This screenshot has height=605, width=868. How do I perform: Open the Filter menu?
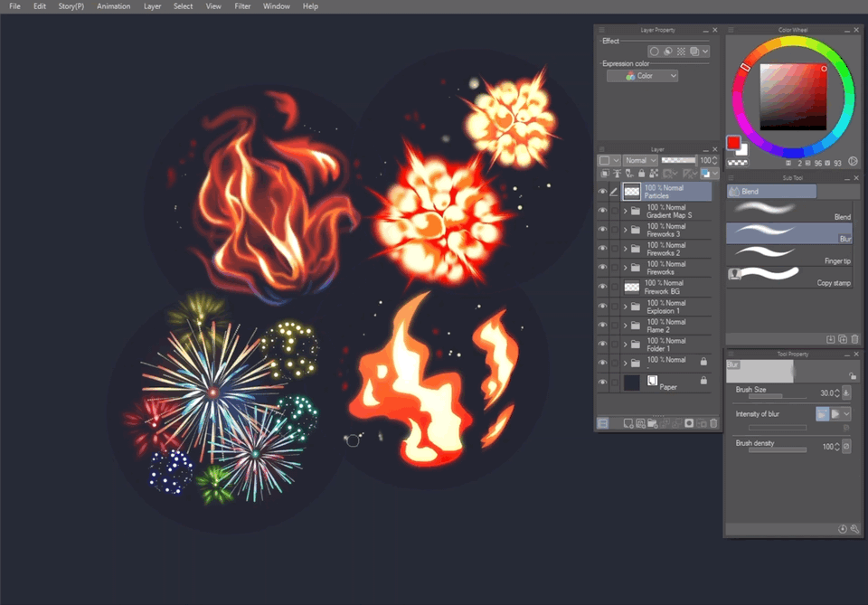pyautogui.click(x=242, y=6)
